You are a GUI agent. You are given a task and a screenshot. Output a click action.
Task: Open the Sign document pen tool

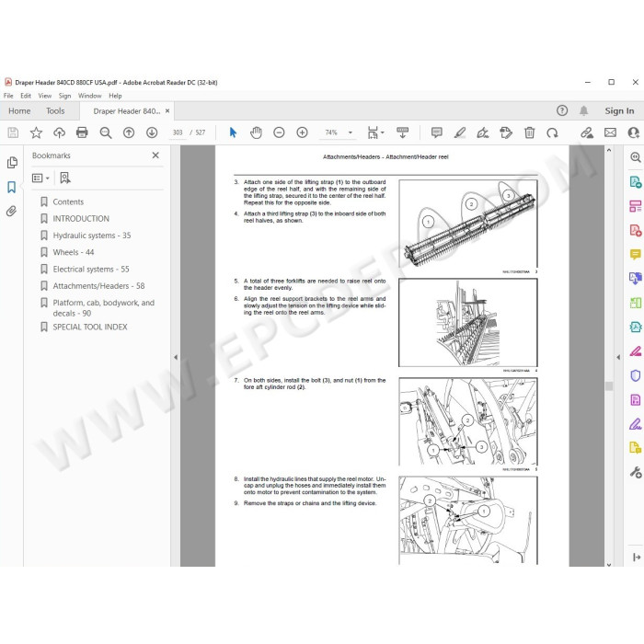coord(483,132)
